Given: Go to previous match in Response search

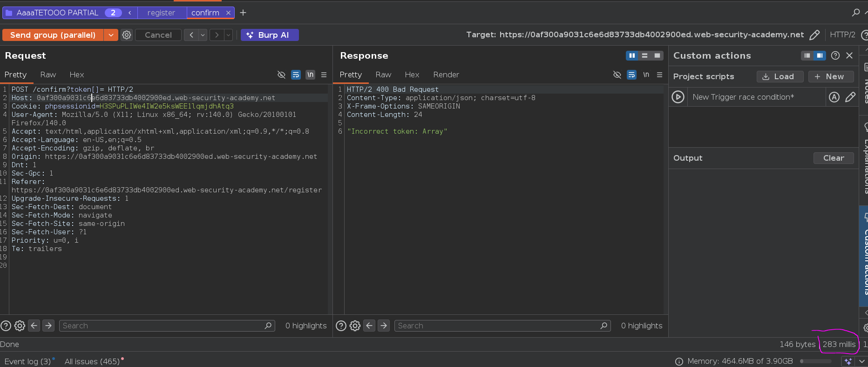Looking at the screenshot, I should pos(369,326).
